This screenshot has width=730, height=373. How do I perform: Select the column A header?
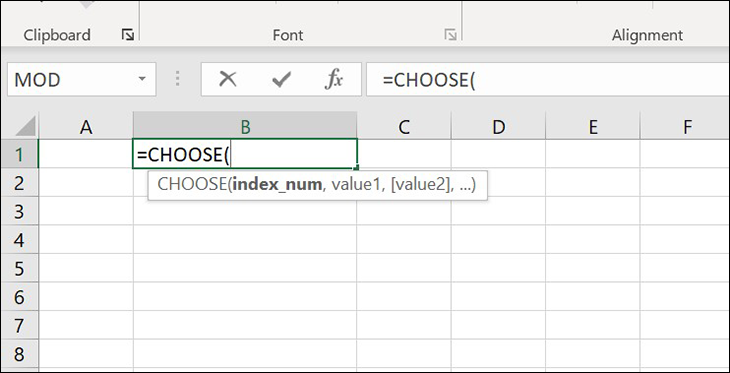click(86, 126)
